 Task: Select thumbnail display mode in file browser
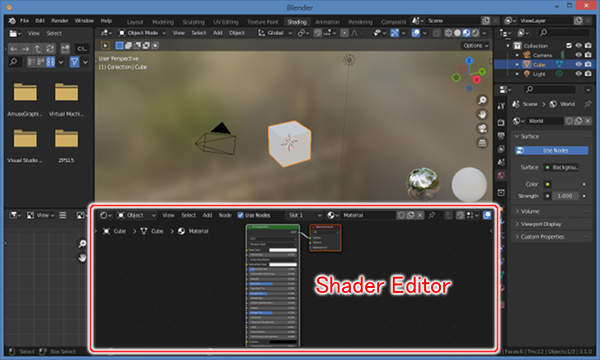click(51, 62)
